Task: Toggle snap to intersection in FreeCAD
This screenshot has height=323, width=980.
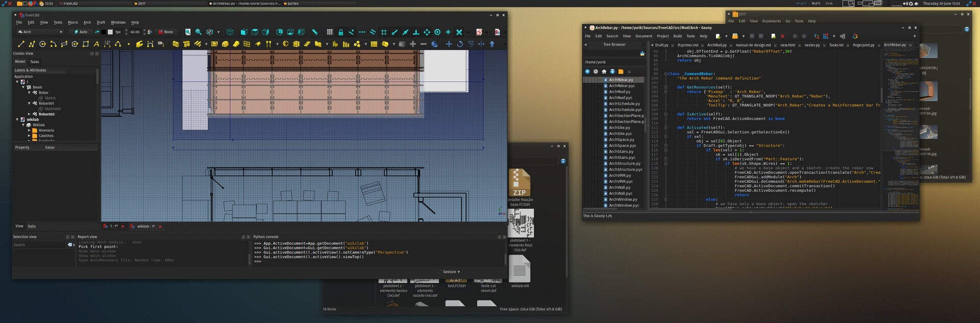Action: (x=459, y=32)
